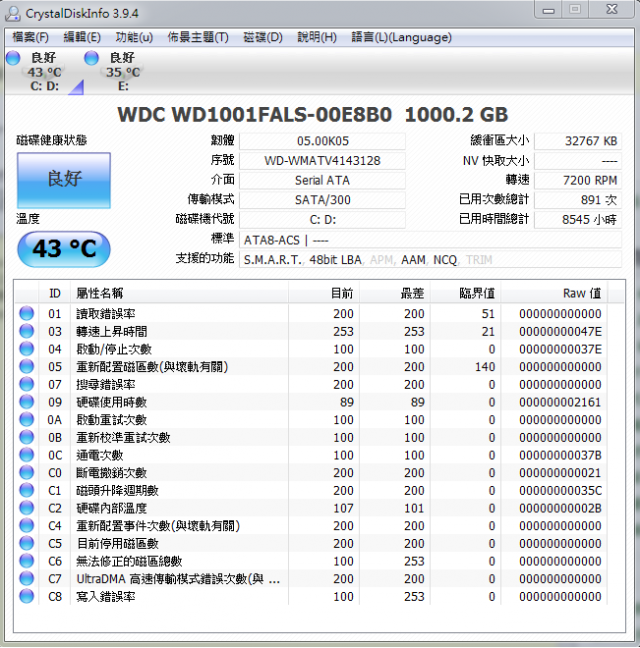Select row text 硬碟使用時數

[112, 402]
